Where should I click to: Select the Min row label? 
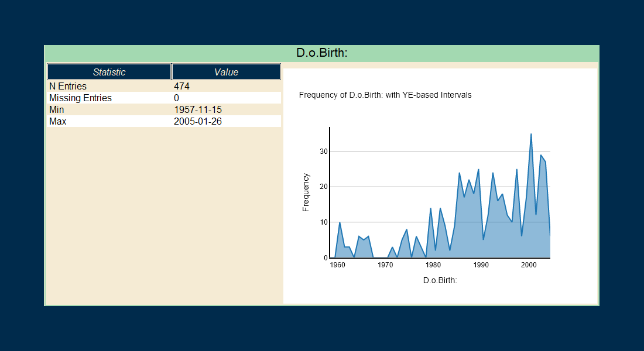[57, 109]
